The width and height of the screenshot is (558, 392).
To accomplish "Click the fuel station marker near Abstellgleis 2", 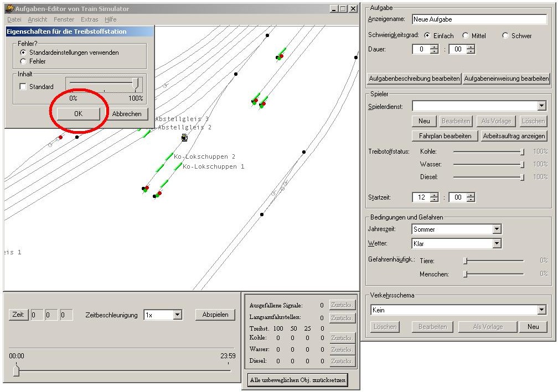I will tap(184, 138).
